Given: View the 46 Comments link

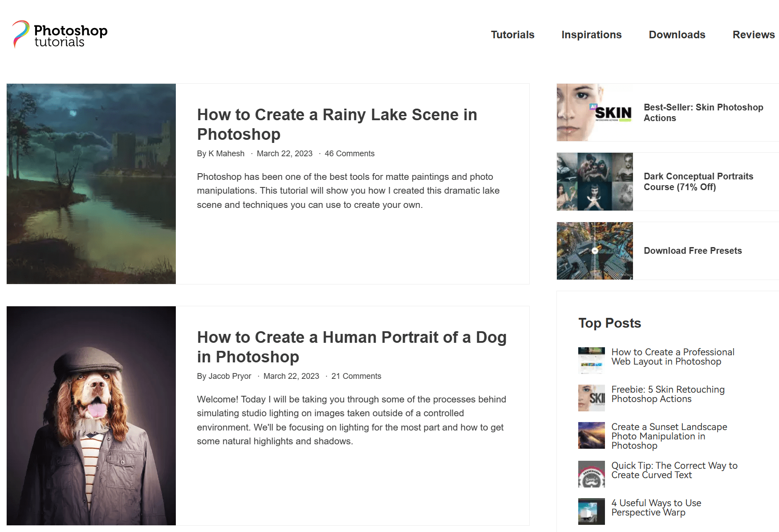Looking at the screenshot, I should coord(349,154).
